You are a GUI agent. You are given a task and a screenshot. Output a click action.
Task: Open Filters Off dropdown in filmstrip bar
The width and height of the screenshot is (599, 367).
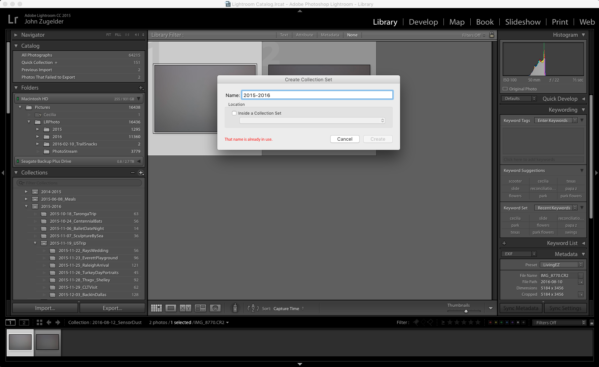[559, 323]
